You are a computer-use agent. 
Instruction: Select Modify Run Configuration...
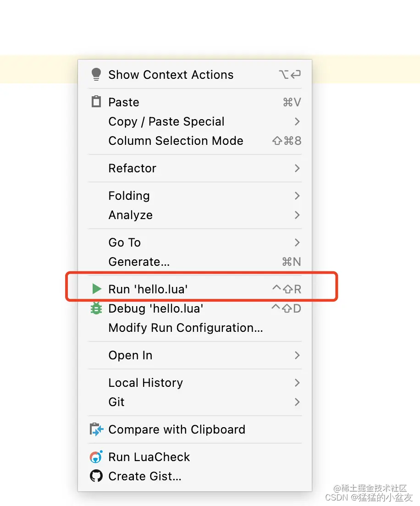point(185,328)
